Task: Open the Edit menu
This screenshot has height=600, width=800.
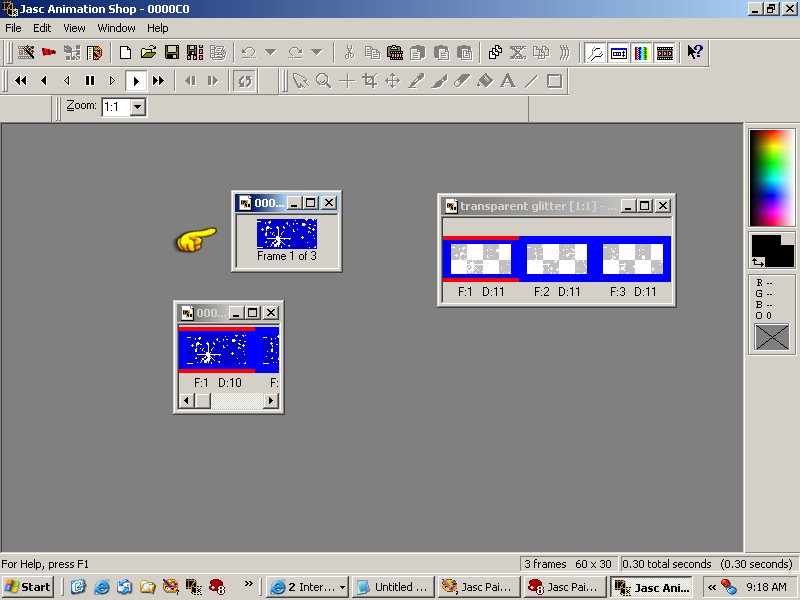Action: click(42, 28)
